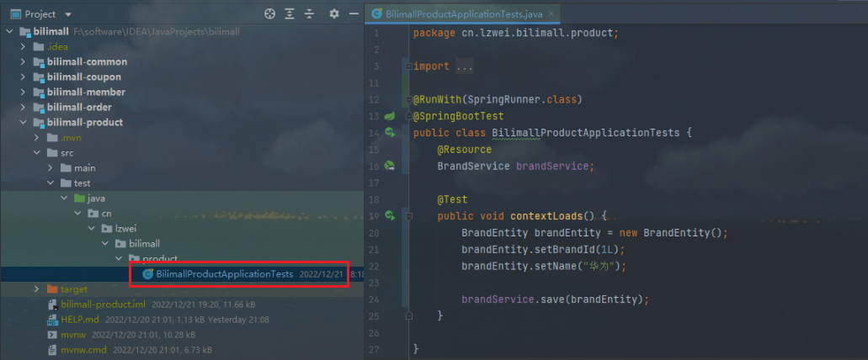Click the Select Opened File locate icon
This screenshot has height=360, width=868.
pyautogui.click(x=269, y=13)
